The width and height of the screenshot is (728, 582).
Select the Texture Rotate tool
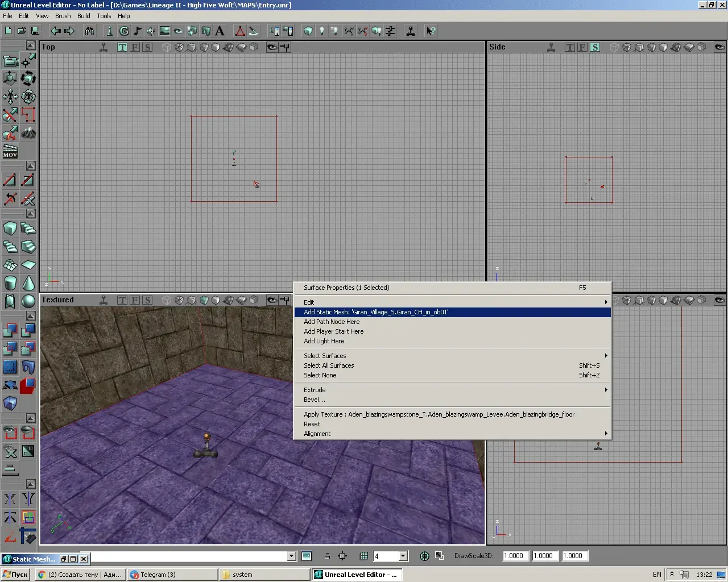pyautogui.click(x=28, y=97)
